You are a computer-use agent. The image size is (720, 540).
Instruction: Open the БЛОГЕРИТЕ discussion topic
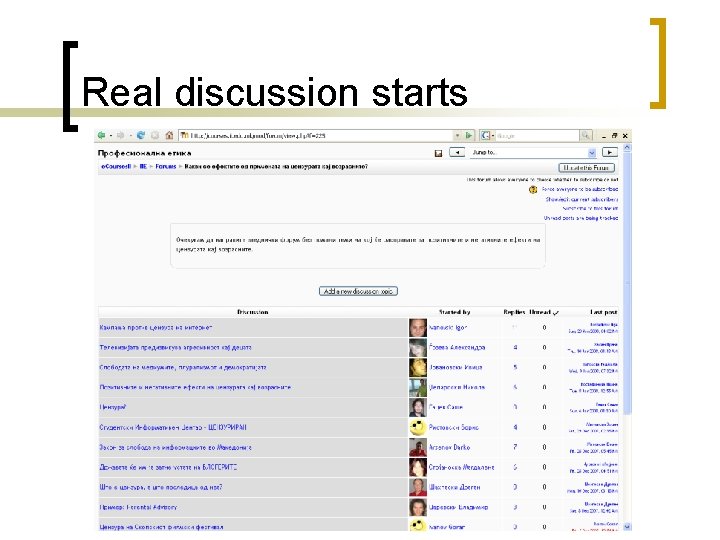(x=169, y=467)
